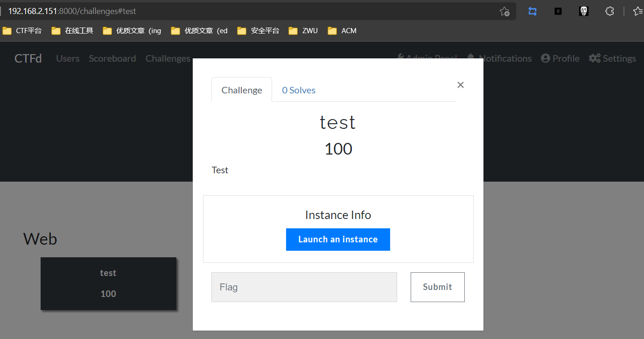Click the add-to-favorites star icon
The width and height of the screenshot is (644, 339).
[x=504, y=11]
